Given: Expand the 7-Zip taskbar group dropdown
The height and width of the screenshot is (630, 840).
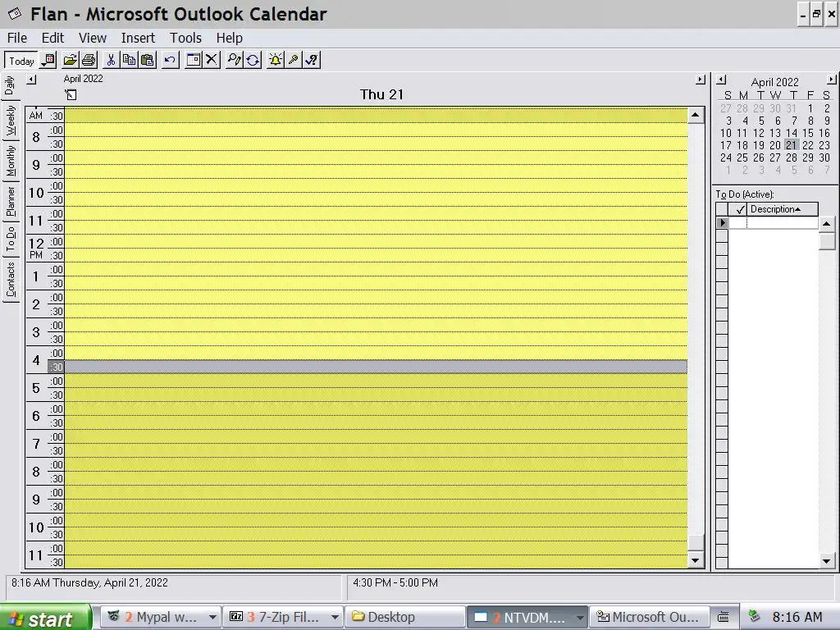Looking at the screenshot, I should [x=335, y=617].
